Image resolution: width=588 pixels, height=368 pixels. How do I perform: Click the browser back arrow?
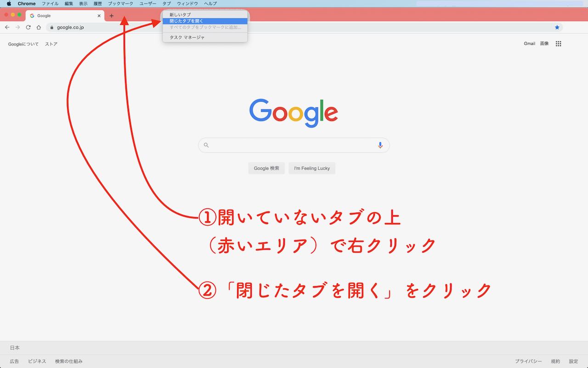[x=7, y=27]
